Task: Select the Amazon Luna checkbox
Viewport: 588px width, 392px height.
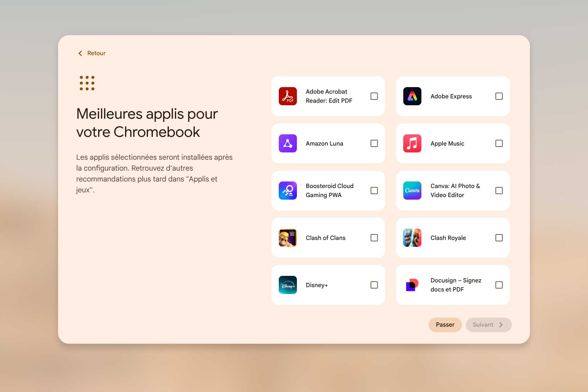Action: 374,143
